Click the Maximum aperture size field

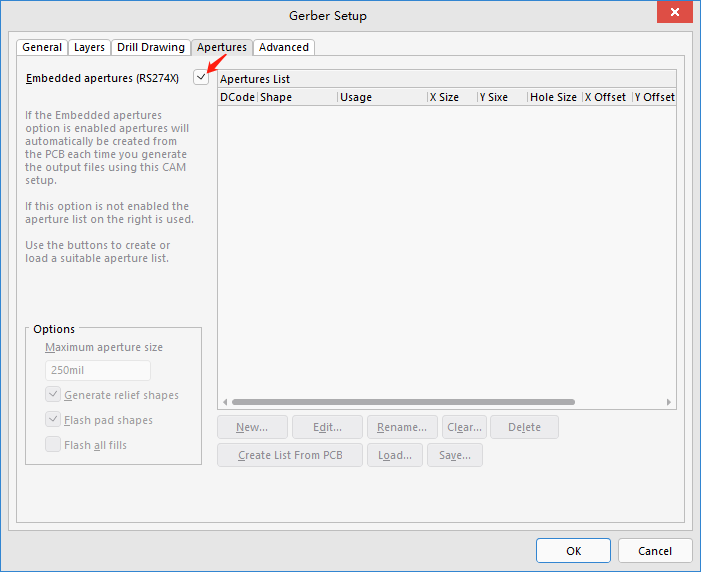pos(97,370)
